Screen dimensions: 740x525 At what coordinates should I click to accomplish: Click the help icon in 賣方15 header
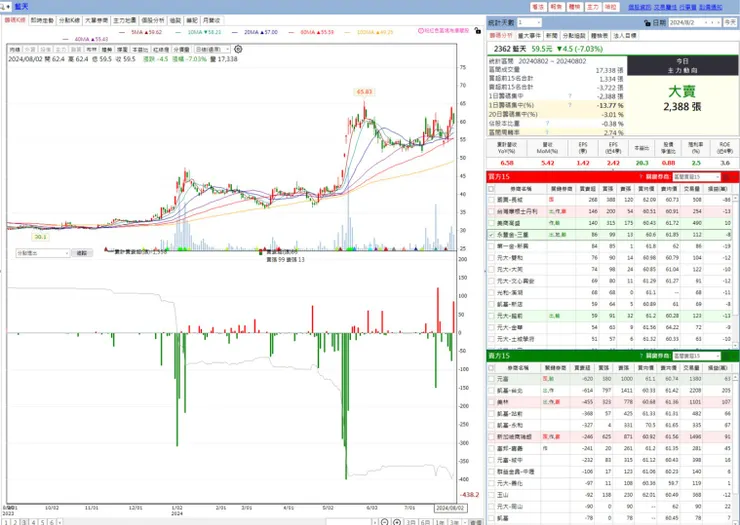641,356
